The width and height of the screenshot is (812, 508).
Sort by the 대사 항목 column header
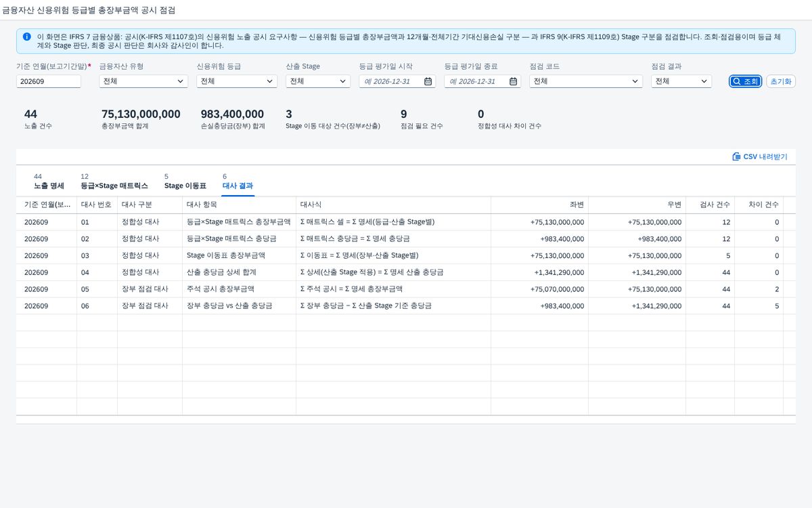tap(239, 205)
